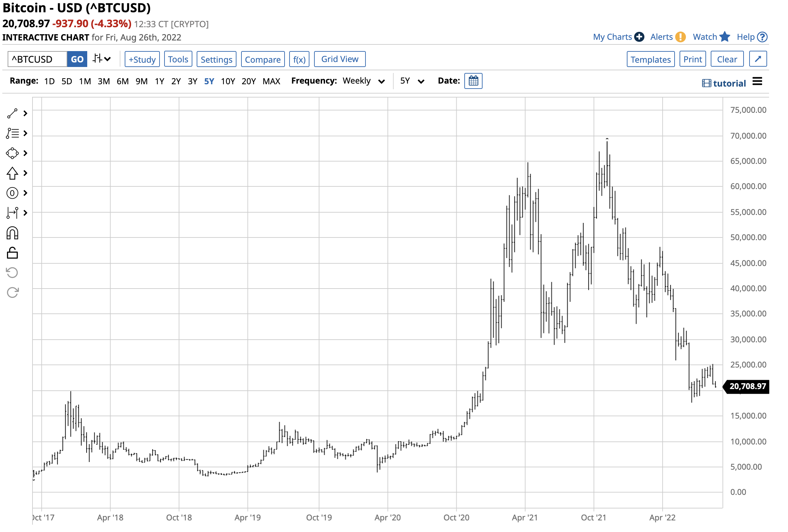Open the Weekly frequency dropdown
The image size is (788, 532).
364,81
